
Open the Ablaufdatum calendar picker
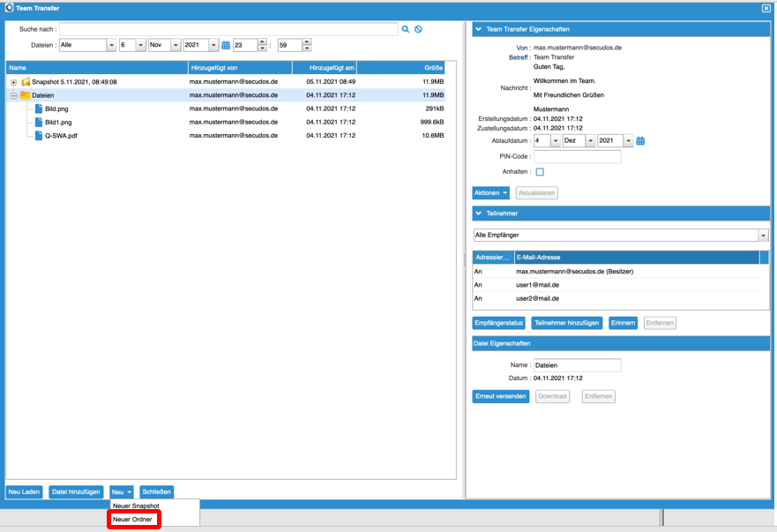click(x=640, y=141)
